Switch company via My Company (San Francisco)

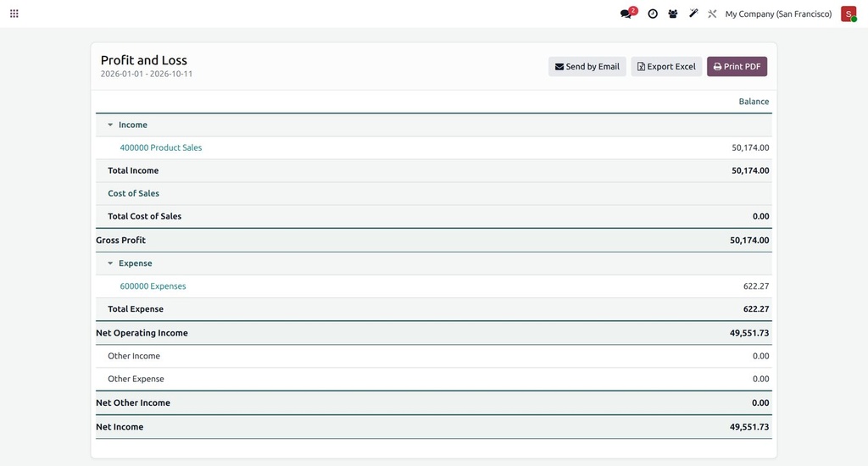778,14
